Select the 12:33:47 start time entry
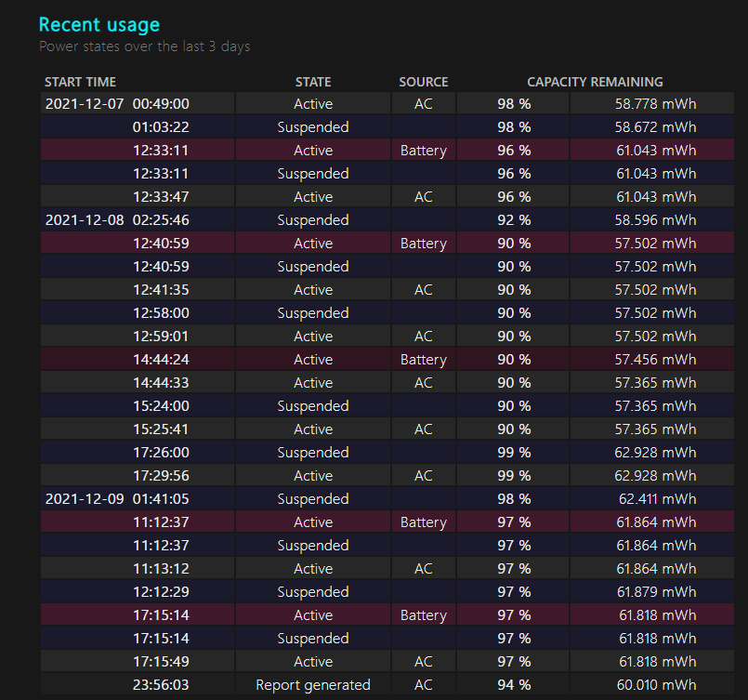This screenshot has height=700, width=748. [161, 197]
